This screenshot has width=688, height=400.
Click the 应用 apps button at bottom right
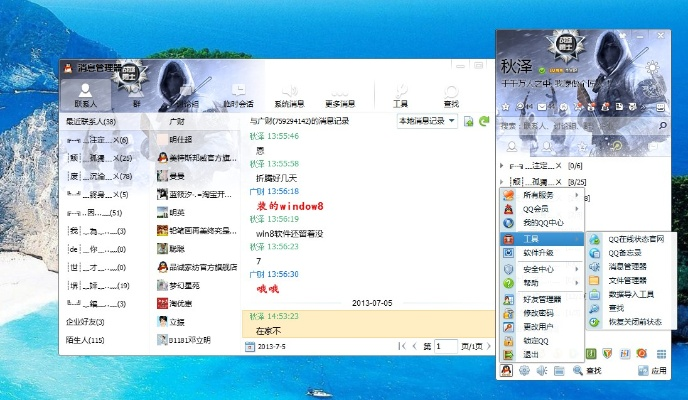[x=654, y=371]
